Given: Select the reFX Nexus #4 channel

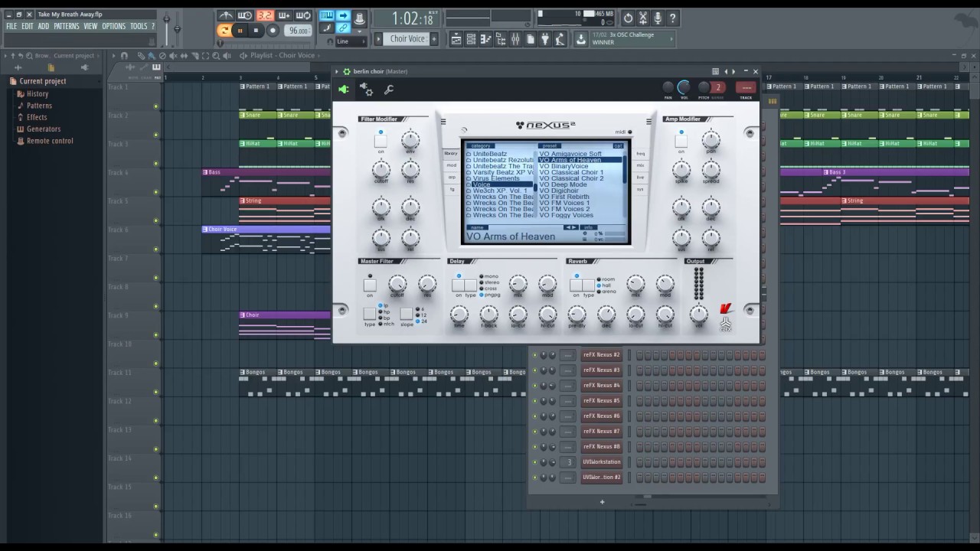Looking at the screenshot, I should tap(602, 385).
